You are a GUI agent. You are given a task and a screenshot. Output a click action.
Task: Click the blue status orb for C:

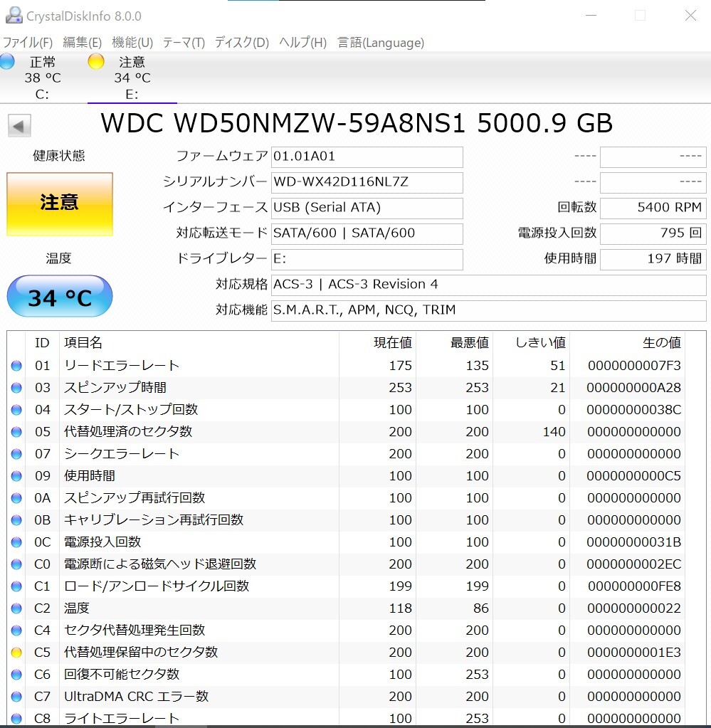[x=7, y=61]
